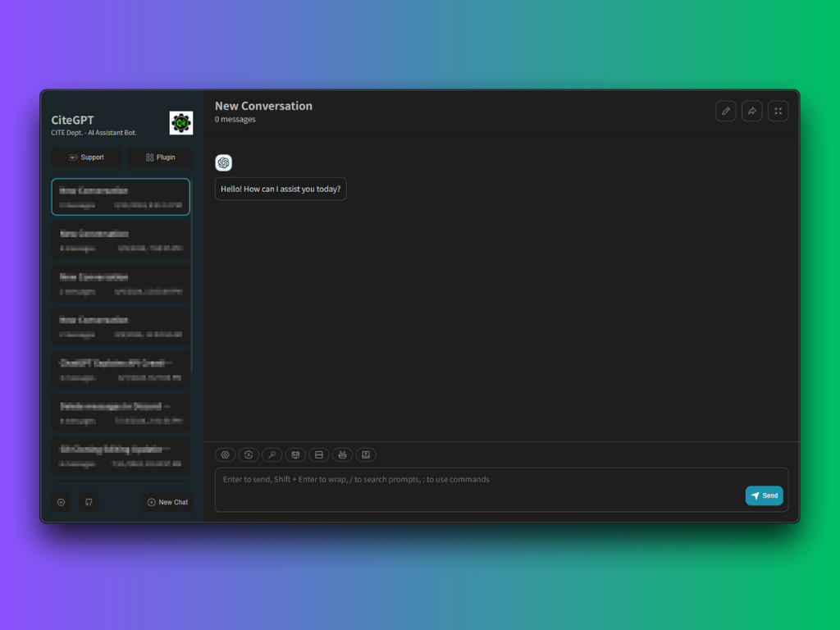Click the 'New Conversation' header title
The height and width of the screenshot is (630, 840).
(263, 106)
